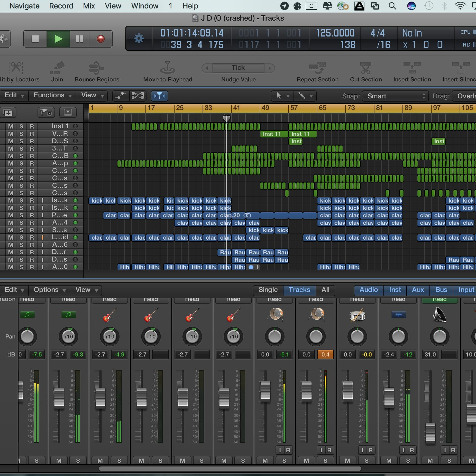This screenshot has height=476, width=476.
Task: Record-enable the D...S track
Action: 32,141
